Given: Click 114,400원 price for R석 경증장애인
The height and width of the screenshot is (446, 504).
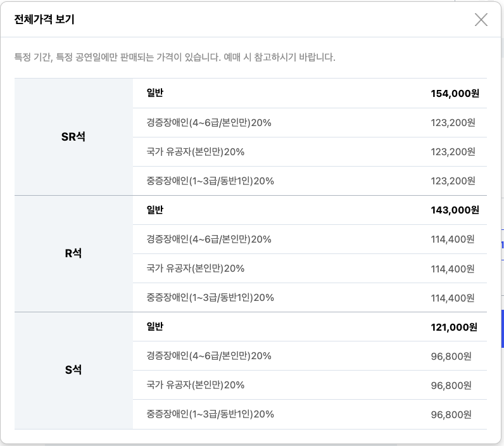Looking at the screenshot, I should click(x=453, y=239).
